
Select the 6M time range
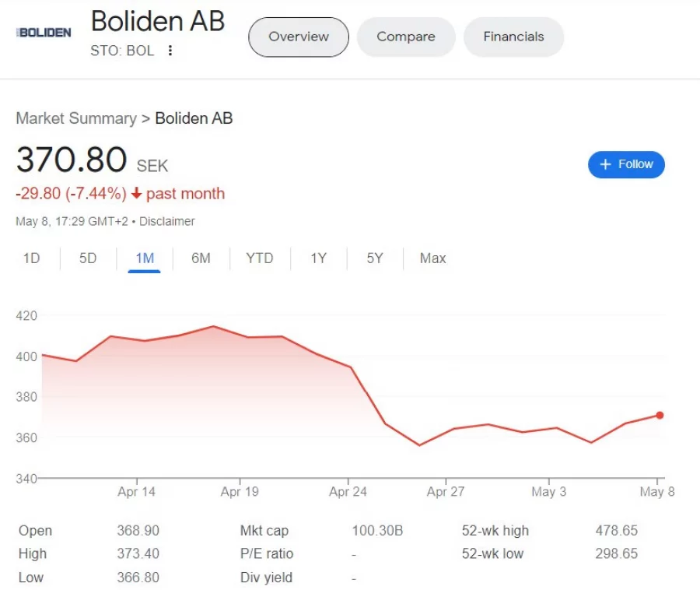pos(201,258)
